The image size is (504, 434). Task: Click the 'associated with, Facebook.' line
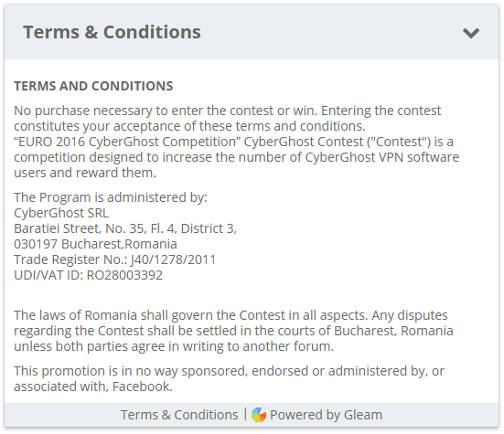tap(93, 386)
